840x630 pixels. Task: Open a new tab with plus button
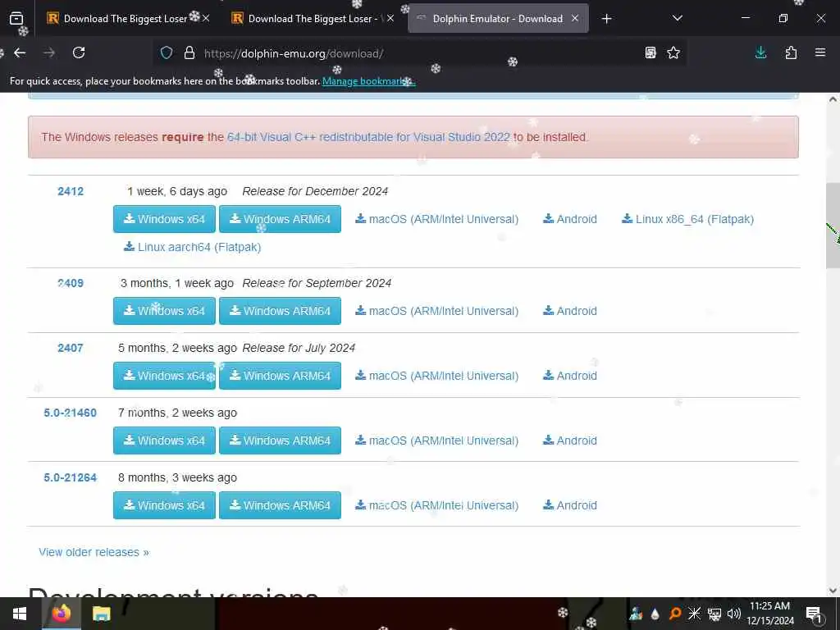point(606,19)
